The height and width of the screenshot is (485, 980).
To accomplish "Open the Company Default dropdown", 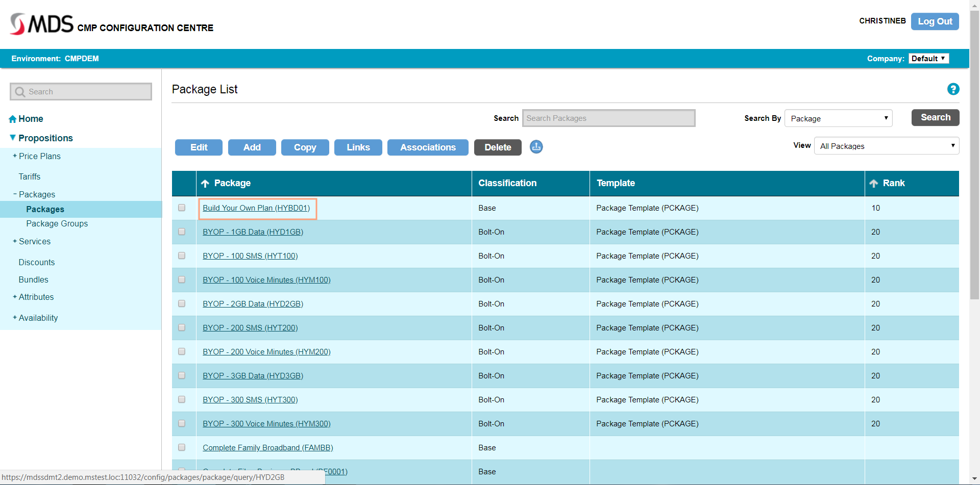I will 928,59.
